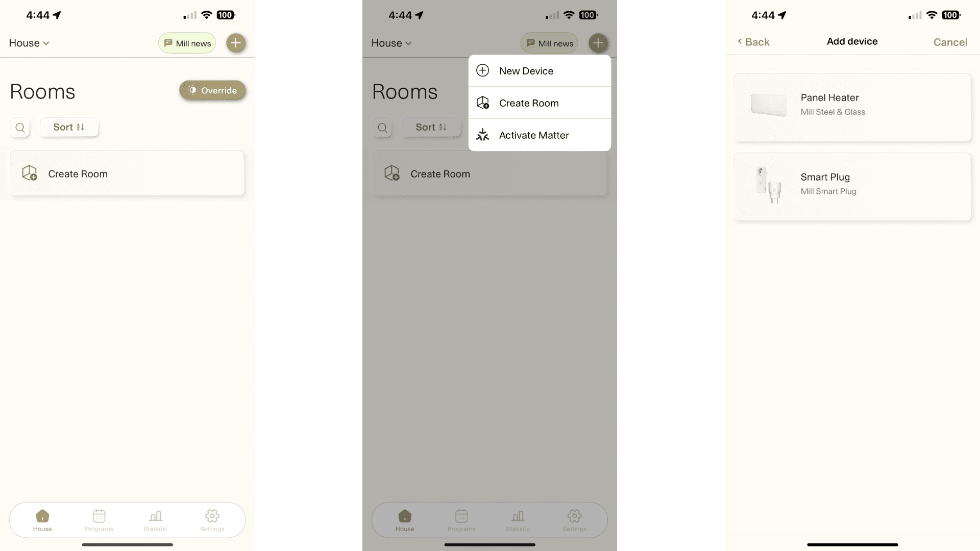The image size is (980, 551).
Task: Click the Activate Matter icon
Action: tap(482, 135)
